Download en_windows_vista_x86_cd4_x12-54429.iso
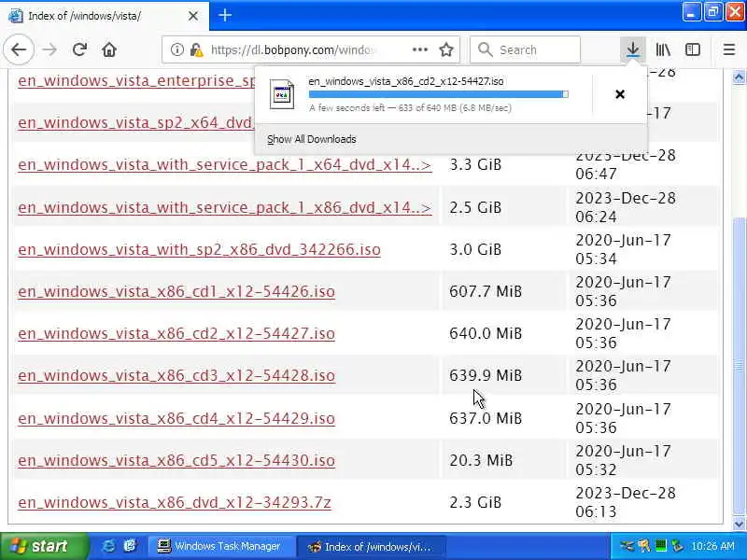This screenshot has width=747, height=560. [176, 418]
